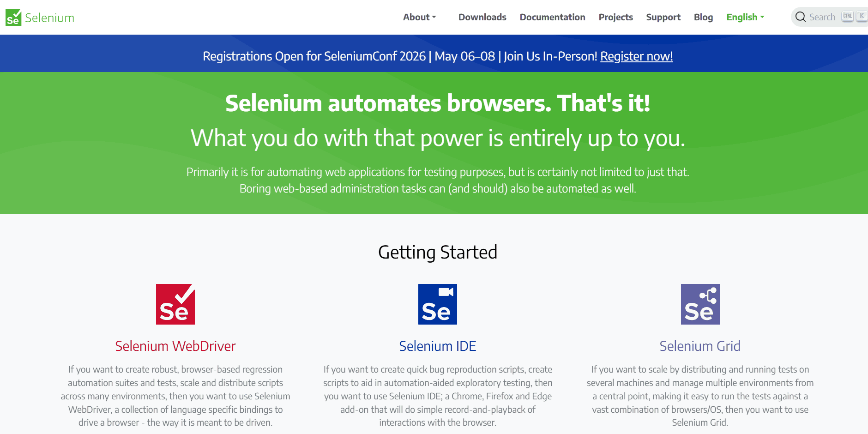
Task: Open the Downloads menu item
Action: point(482,17)
